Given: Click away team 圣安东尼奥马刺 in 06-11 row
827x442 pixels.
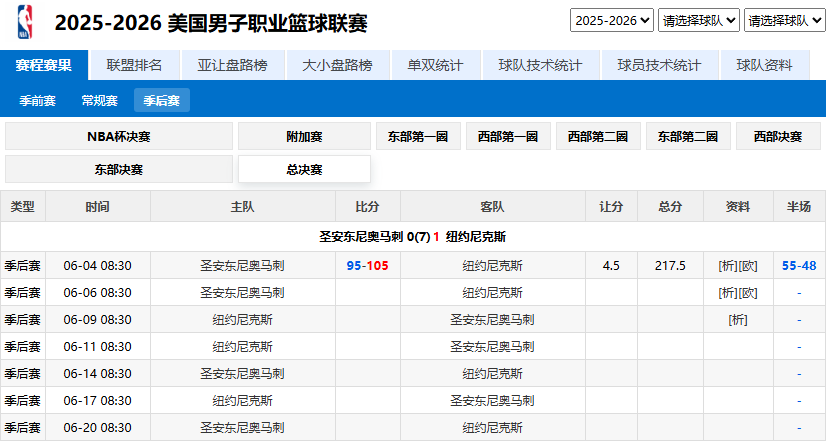Looking at the screenshot, I should (492, 347).
